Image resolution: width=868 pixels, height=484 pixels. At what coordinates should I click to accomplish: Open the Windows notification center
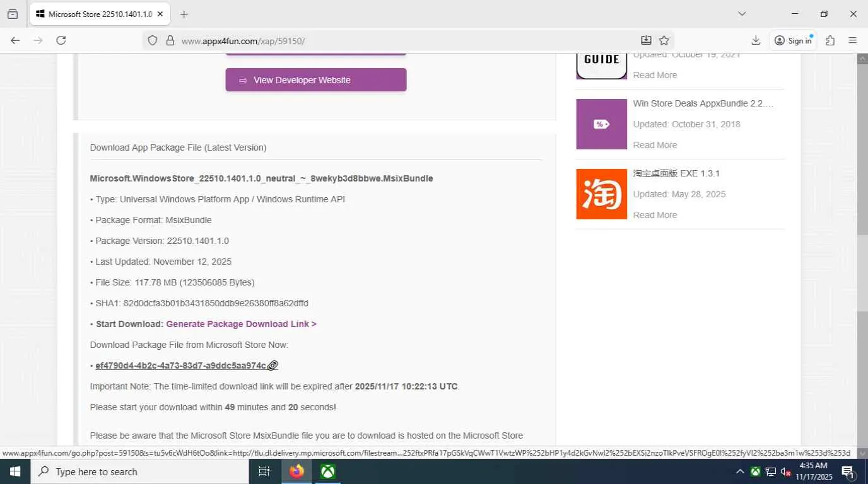point(848,471)
